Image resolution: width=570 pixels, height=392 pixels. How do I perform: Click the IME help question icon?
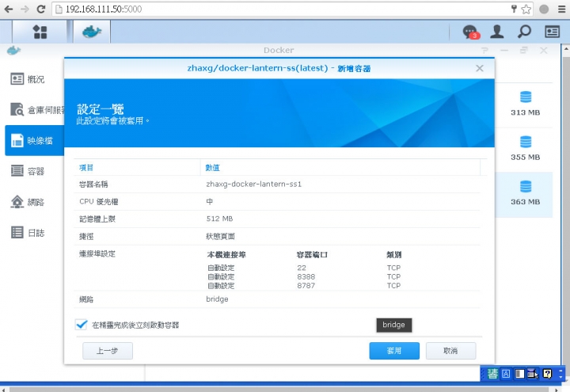point(548,374)
